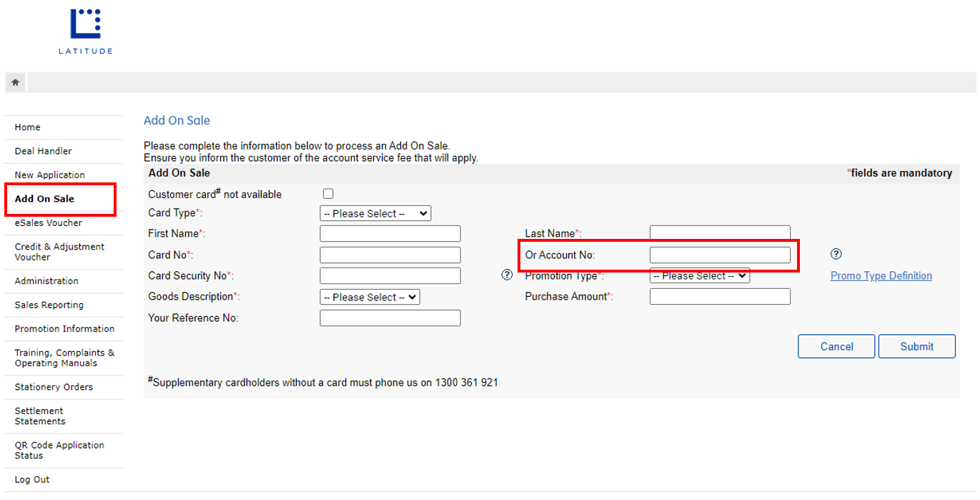Screen dimensions: 980x500
Task: Expand the Card Type dropdown
Action: pos(375,213)
